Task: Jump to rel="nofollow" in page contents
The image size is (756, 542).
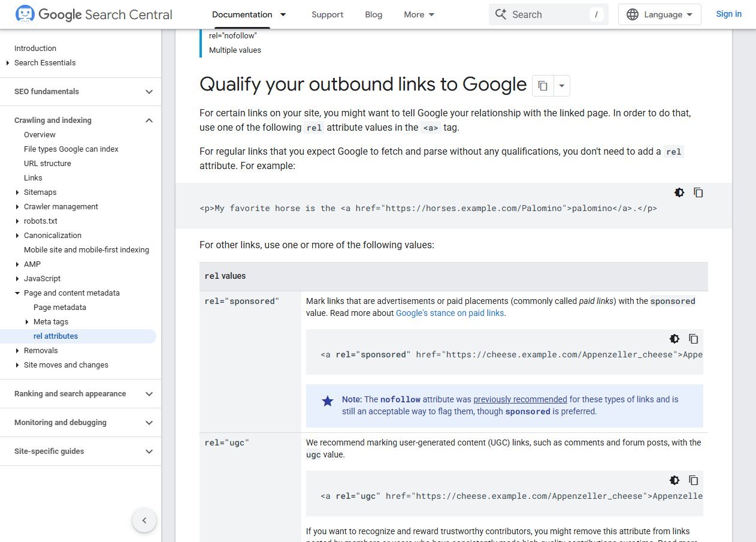Action: coord(233,36)
